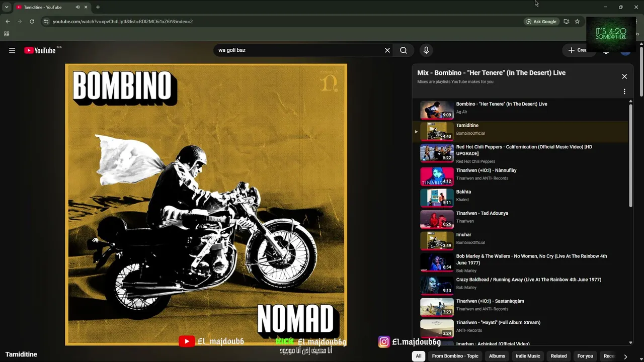644x362 pixels.
Task: Click the "Khaled" channel name
Action: (462, 200)
